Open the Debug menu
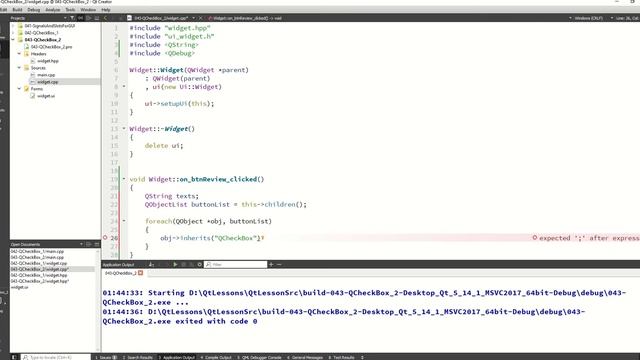The width and height of the screenshot is (640, 360). coord(33,9)
